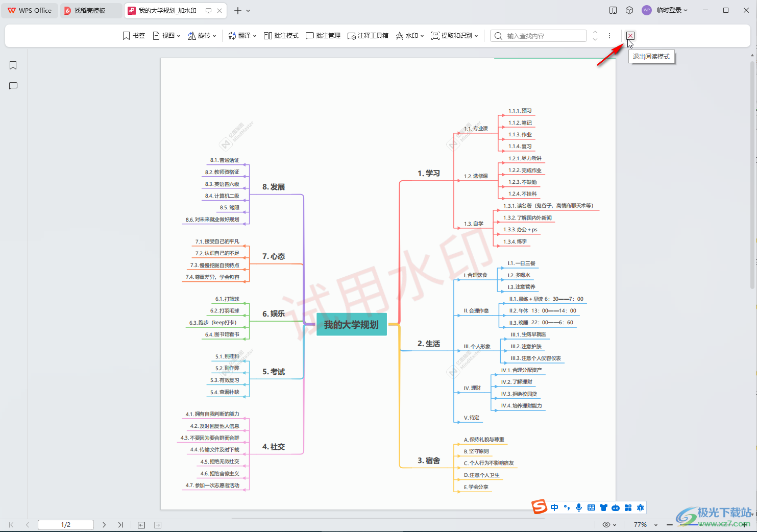Click the '4. 社交' branch text

click(x=274, y=447)
